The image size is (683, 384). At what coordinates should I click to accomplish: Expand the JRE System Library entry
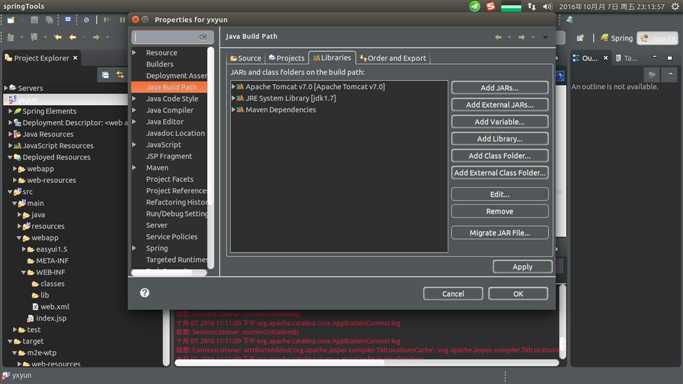233,98
